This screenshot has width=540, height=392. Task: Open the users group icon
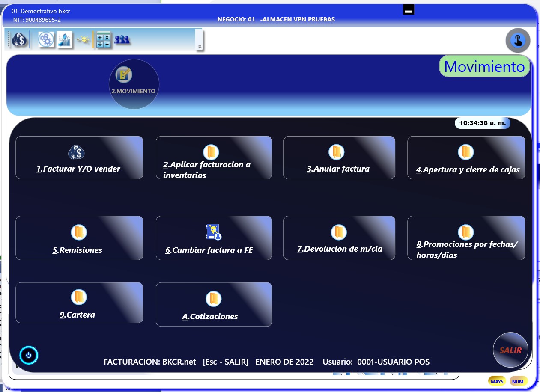122,40
